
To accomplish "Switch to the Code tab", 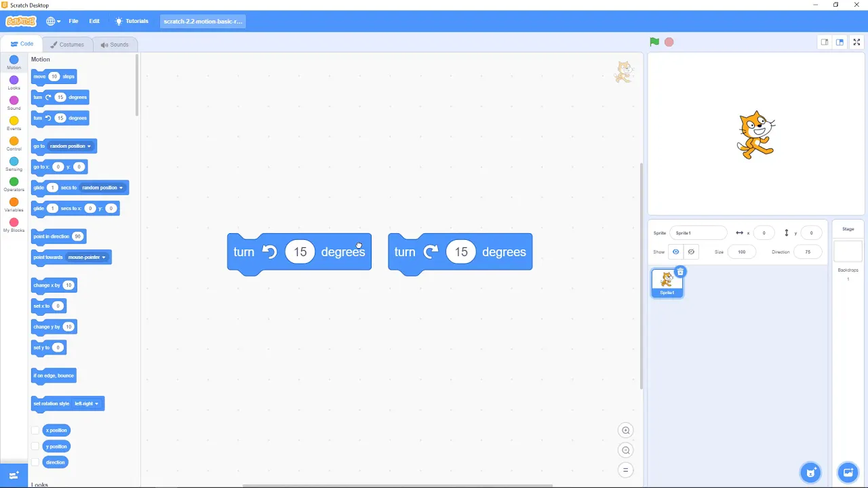I will 22,44.
